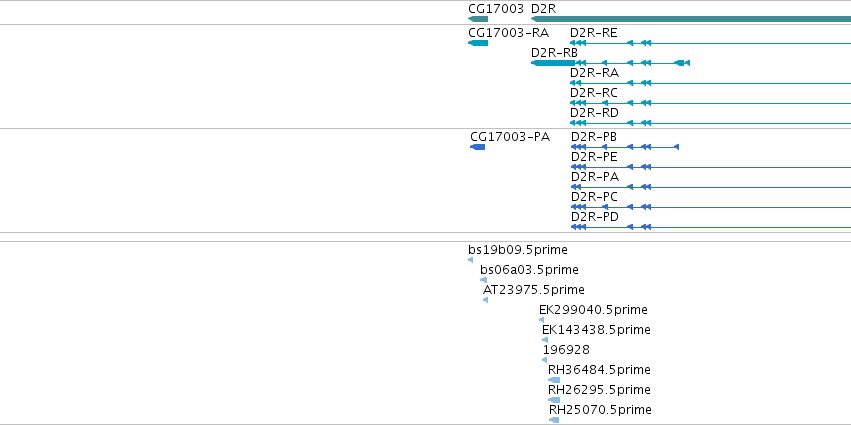
Task: Select the 196928 feature arrow marker
Action: point(544,360)
